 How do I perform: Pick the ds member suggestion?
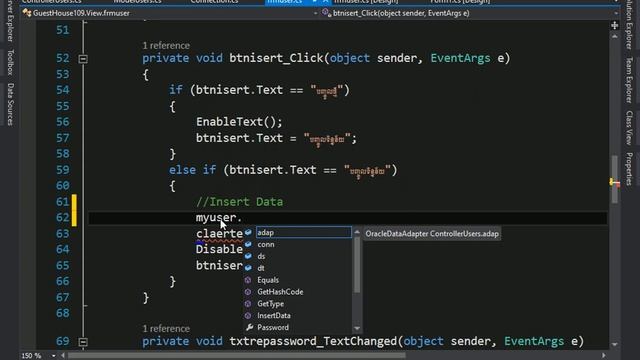[261, 256]
